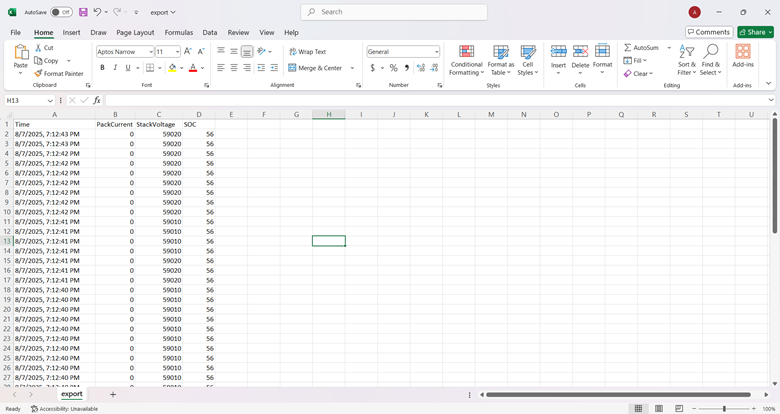
Task: Expand the formula bar
Action: click(x=771, y=101)
